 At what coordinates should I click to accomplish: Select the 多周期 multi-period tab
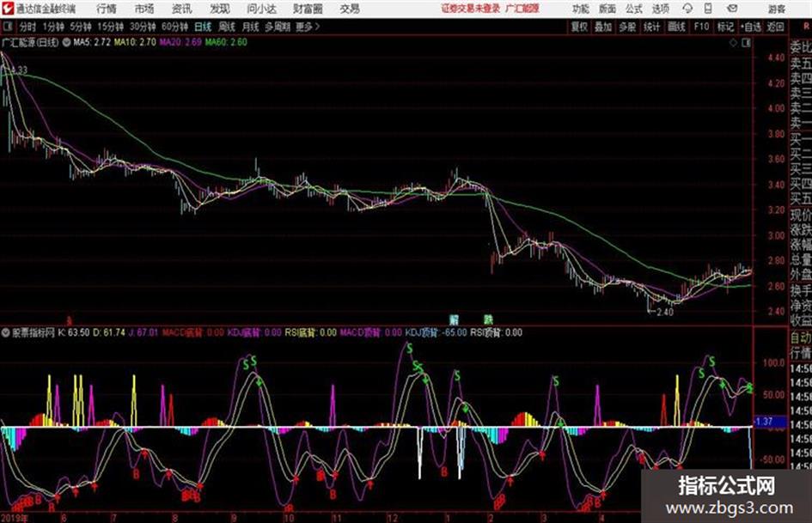click(278, 27)
